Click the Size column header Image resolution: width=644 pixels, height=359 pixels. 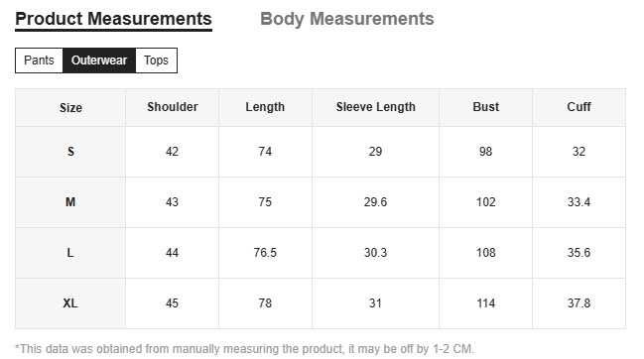[70, 107]
